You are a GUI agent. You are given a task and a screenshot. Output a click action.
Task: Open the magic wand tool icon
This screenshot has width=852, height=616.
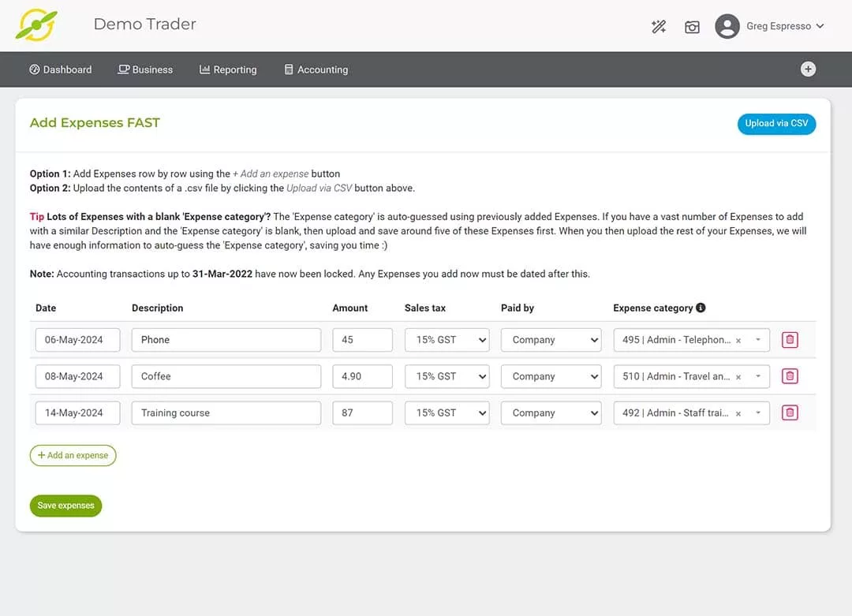(659, 26)
